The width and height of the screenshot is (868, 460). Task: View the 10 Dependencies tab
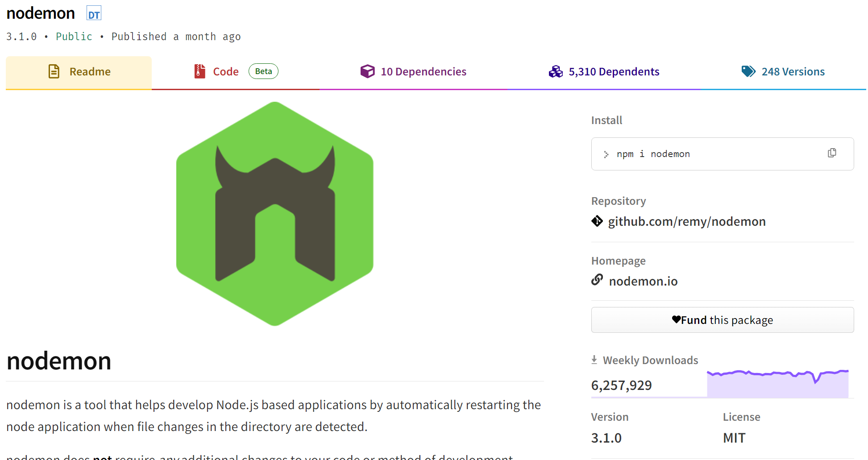(413, 72)
